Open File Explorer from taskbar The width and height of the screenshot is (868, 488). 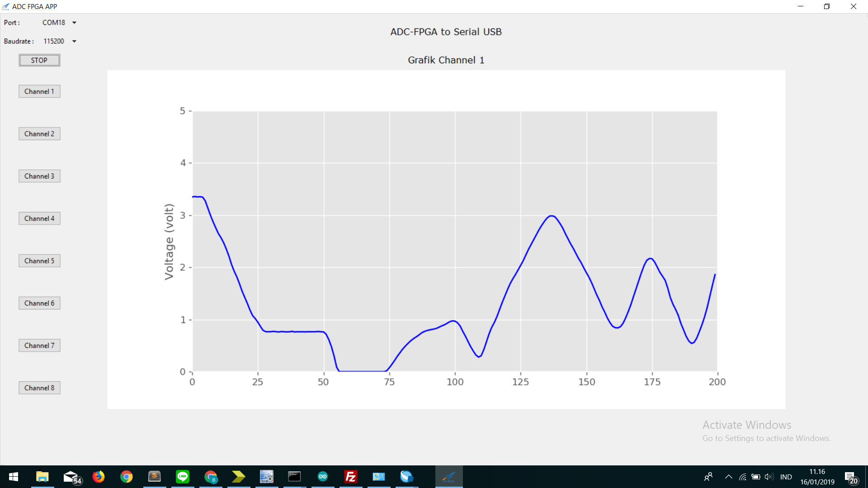pyautogui.click(x=42, y=477)
